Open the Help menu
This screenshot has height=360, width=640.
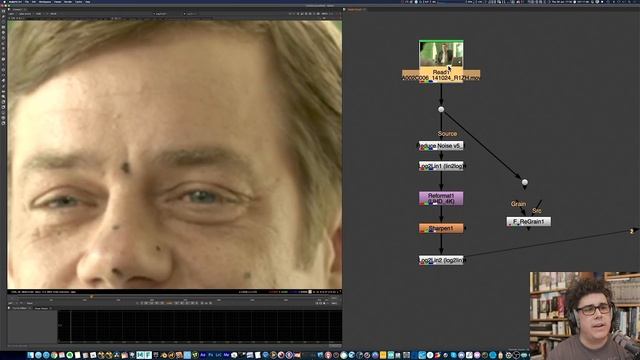pyautogui.click(x=88, y=2)
